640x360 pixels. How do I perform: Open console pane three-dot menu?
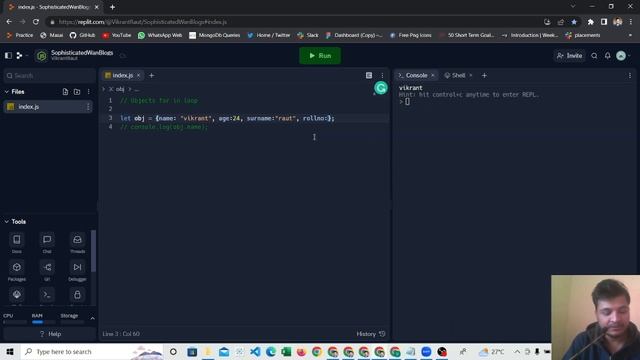(630, 76)
